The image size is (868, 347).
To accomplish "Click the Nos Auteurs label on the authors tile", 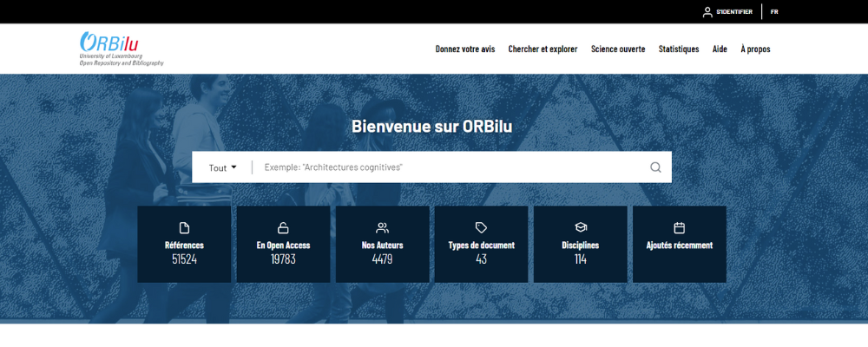I will [x=382, y=246].
